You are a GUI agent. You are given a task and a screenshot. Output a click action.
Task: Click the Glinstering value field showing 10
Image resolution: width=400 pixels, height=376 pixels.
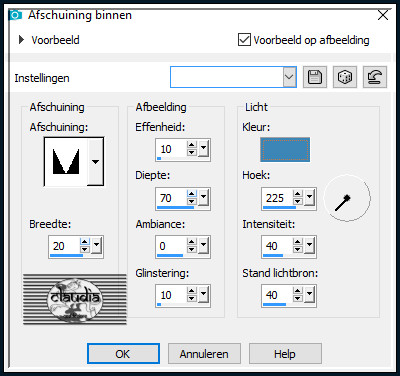(x=172, y=295)
